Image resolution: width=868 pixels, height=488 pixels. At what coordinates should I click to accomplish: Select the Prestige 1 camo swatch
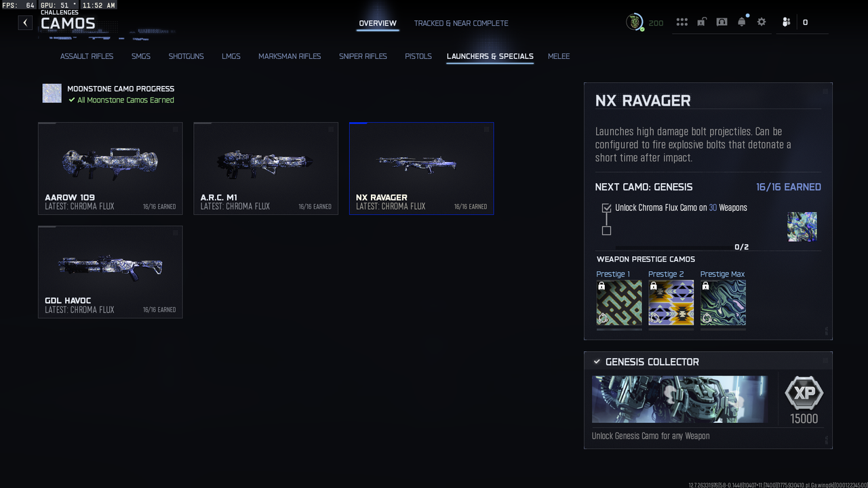[619, 303]
